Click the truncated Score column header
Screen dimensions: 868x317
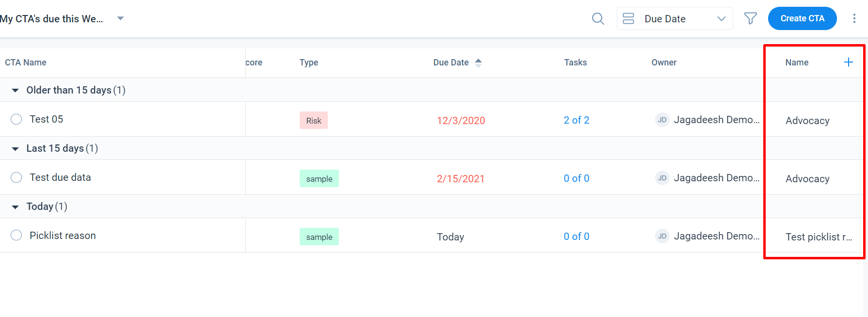point(254,63)
